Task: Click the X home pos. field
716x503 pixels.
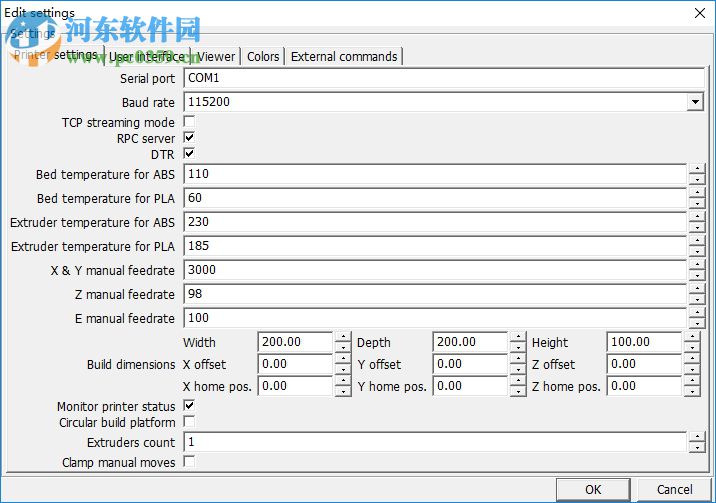Action: (x=295, y=386)
